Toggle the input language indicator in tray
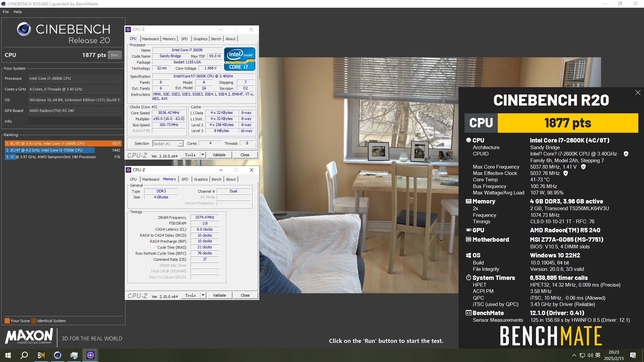 (598, 355)
